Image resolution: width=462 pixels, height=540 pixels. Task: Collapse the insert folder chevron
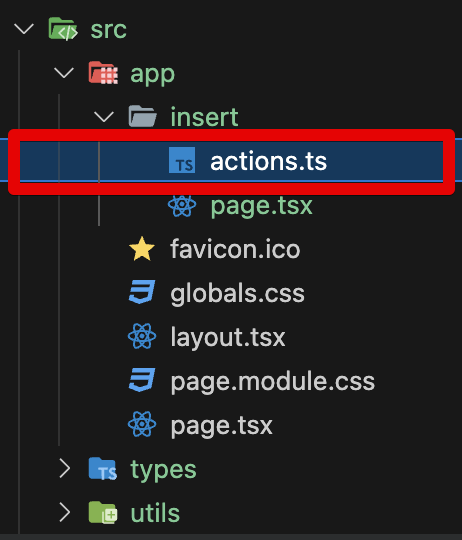[x=104, y=117]
